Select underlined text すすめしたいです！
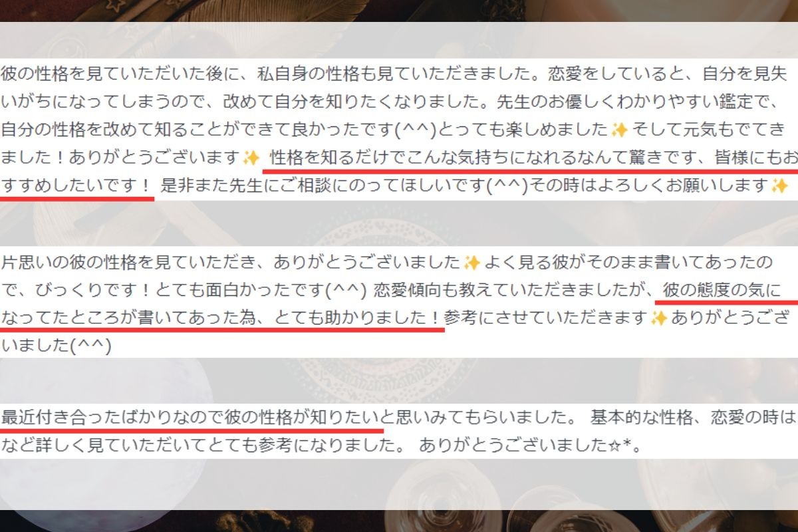Viewport: 798px width, 532px height. click(77, 186)
